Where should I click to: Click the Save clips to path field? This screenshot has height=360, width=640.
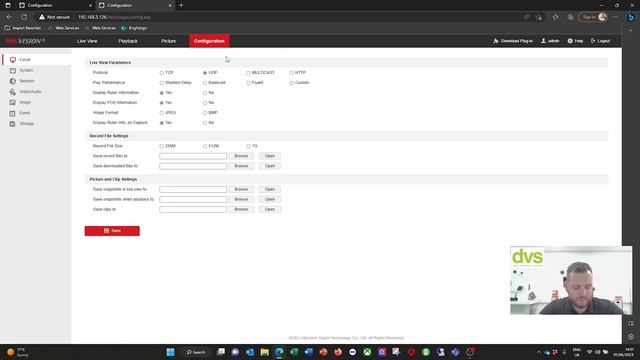tap(193, 209)
